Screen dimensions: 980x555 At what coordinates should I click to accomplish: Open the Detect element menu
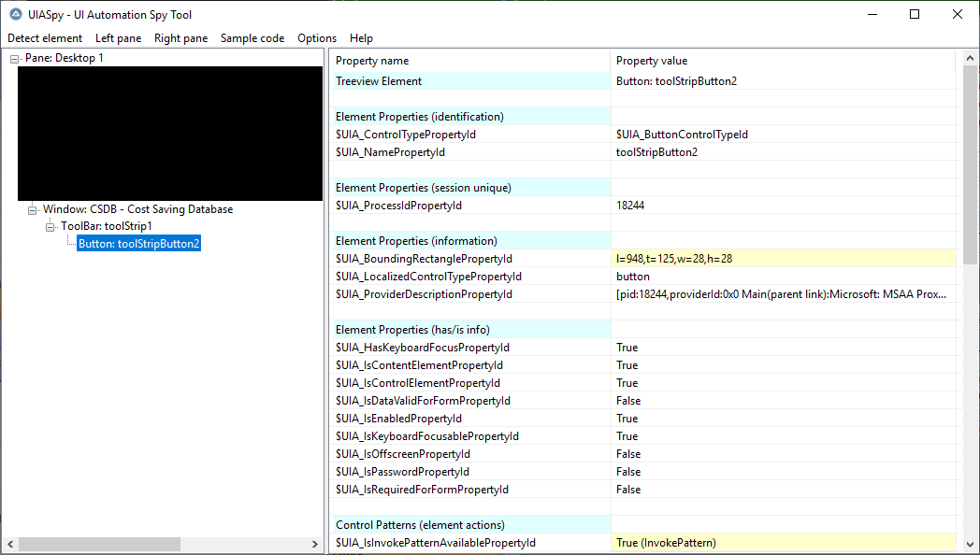(45, 38)
